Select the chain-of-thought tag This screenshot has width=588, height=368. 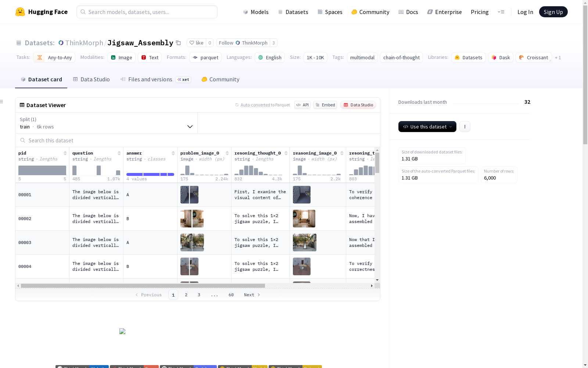401,57
